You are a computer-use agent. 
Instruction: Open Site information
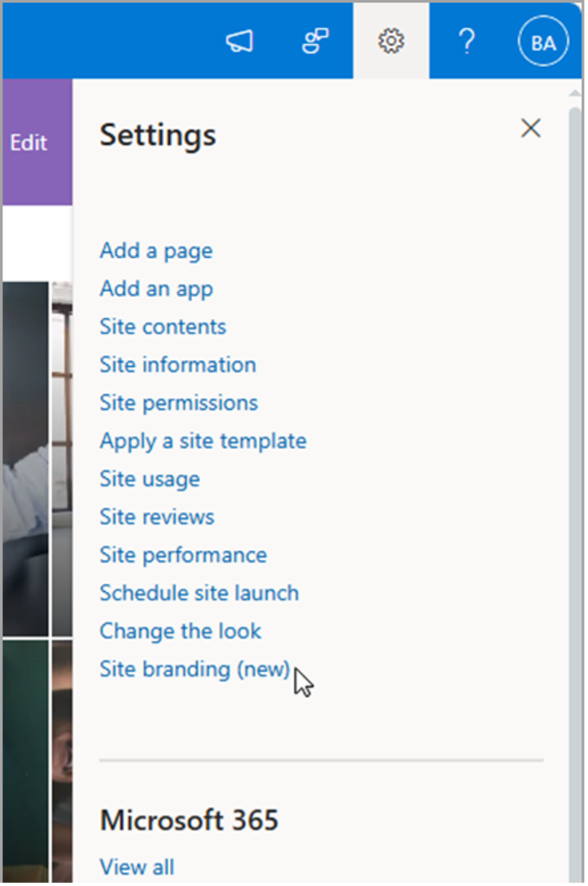[177, 365]
